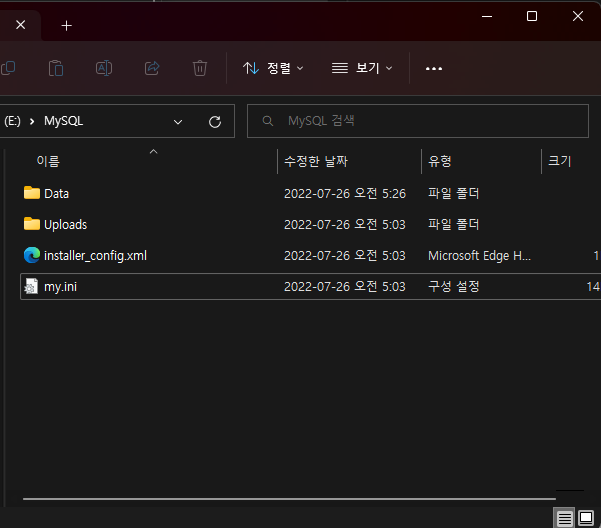Click the search magnifier icon
601x528 pixels.
pos(268,121)
